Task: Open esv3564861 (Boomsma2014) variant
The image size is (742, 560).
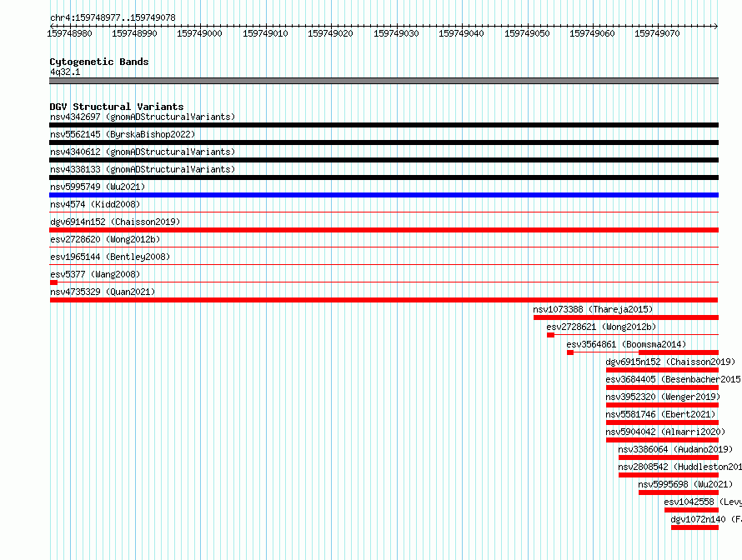Action: (x=626, y=344)
